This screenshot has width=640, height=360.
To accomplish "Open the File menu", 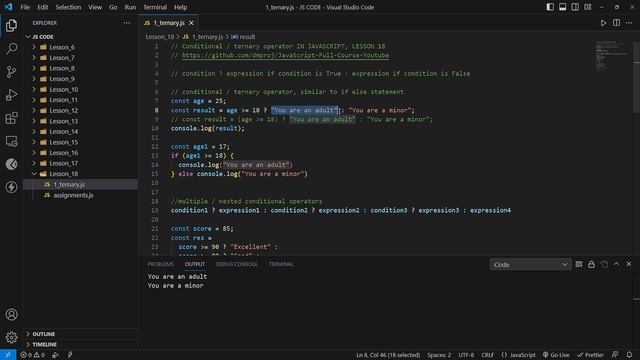I will pyautogui.click(x=25, y=7).
